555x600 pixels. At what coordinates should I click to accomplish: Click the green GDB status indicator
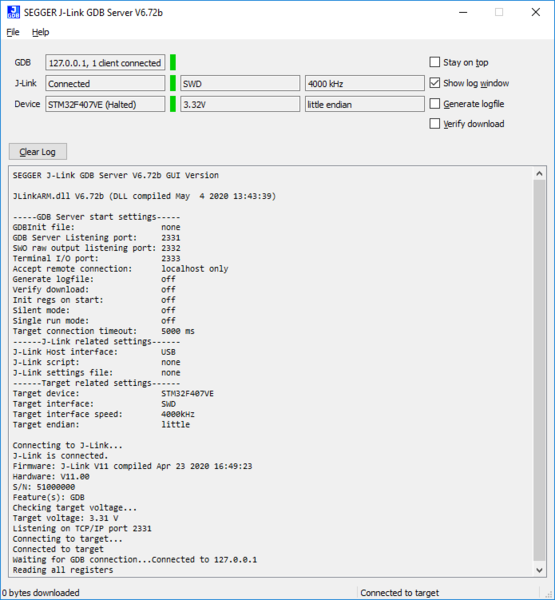point(173,62)
